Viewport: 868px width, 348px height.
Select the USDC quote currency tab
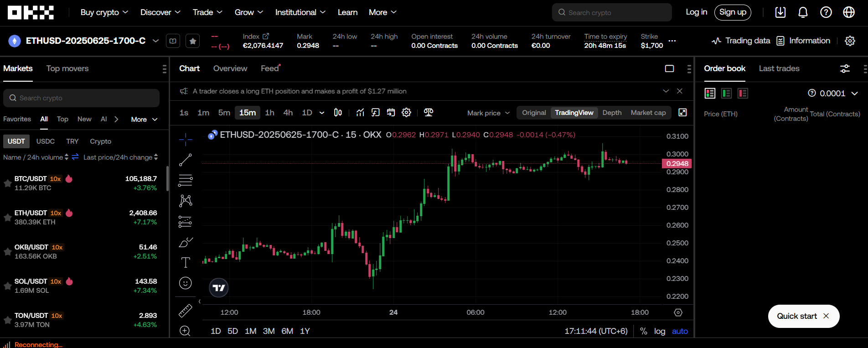[x=46, y=141]
